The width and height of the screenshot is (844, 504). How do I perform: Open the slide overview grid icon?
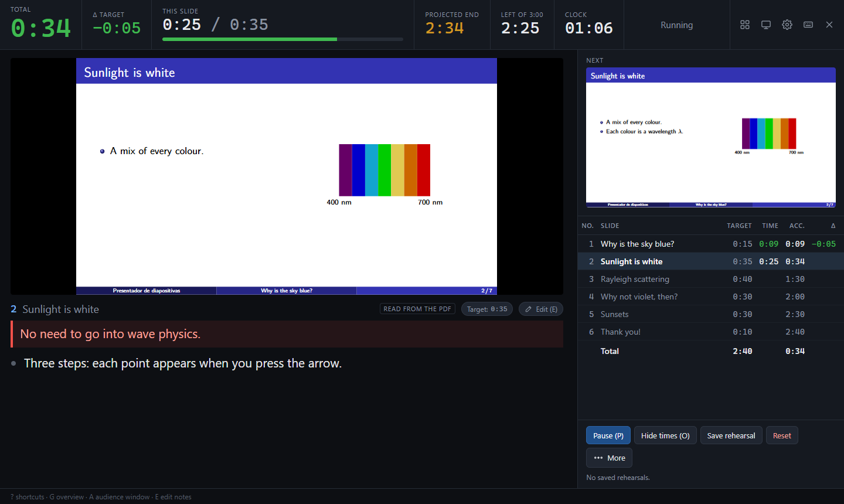point(745,25)
